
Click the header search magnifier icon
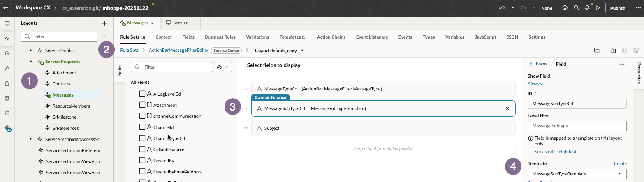(x=576, y=8)
